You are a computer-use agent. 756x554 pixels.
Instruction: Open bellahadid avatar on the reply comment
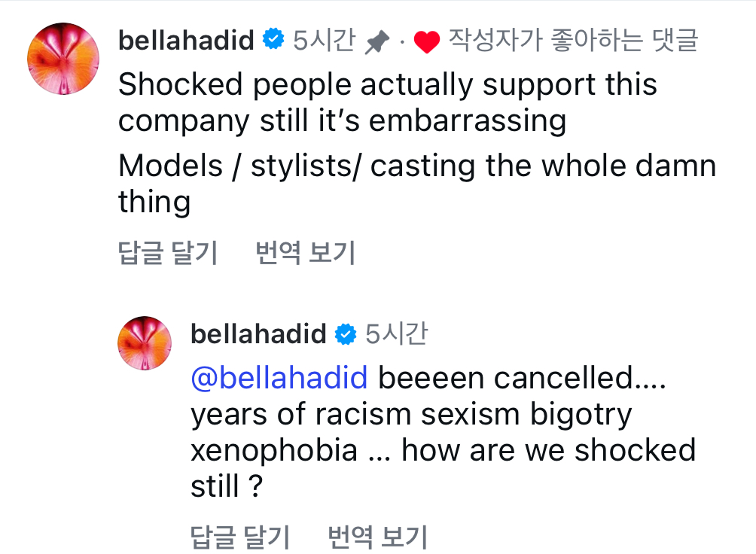145,343
